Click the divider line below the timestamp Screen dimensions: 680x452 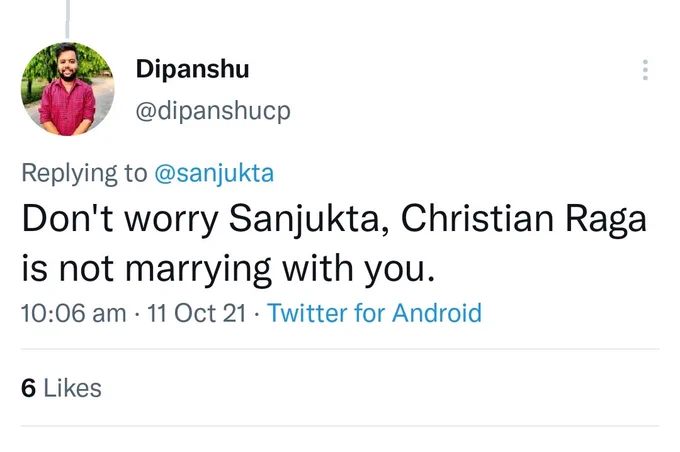(340, 349)
